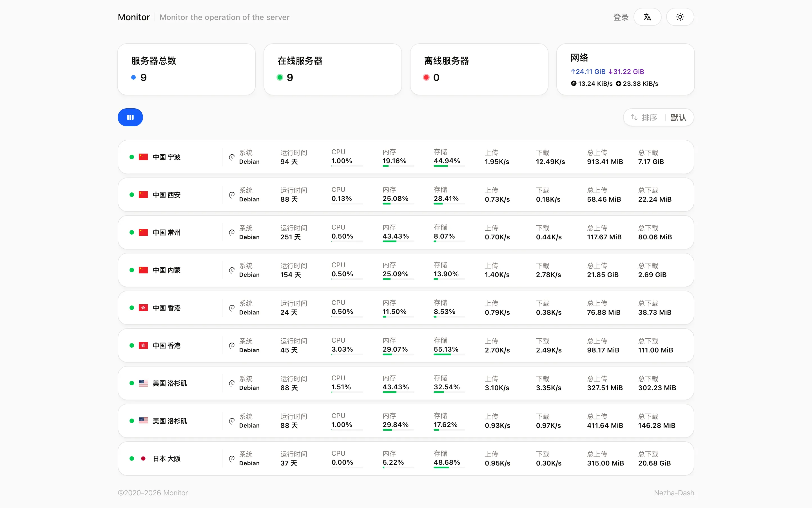Filter by the 在线服务器 card

(x=333, y=69)
